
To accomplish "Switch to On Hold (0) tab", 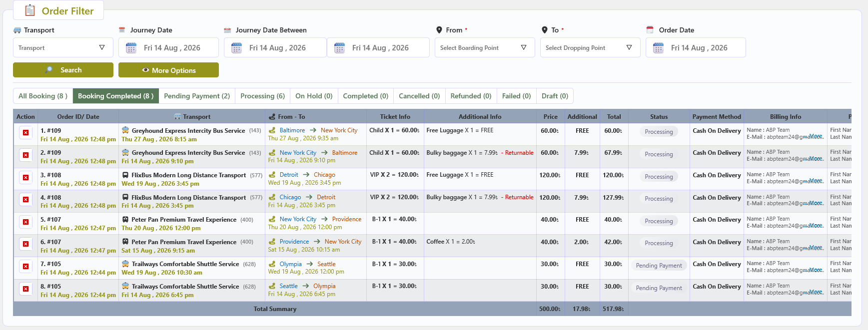I will coord(314,96).
